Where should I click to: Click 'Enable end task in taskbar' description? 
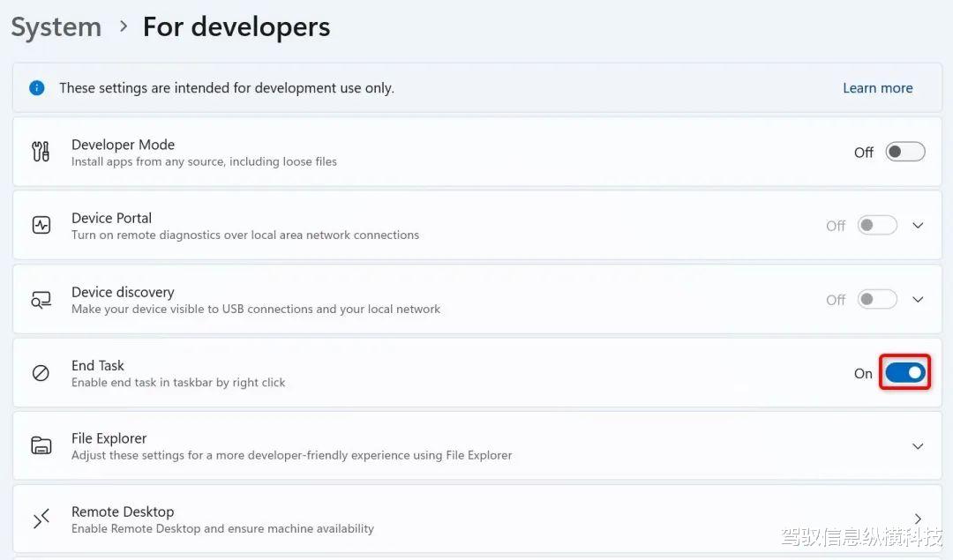coord(178,383)
